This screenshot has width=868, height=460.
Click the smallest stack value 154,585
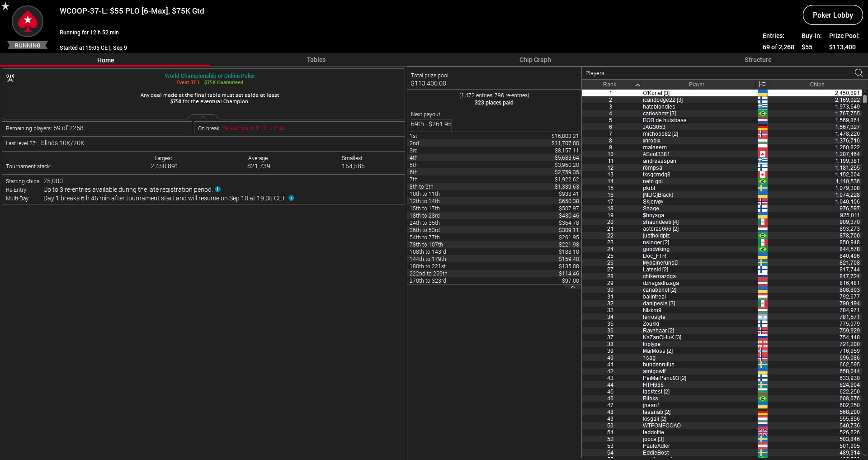click(x=353, y=166)
